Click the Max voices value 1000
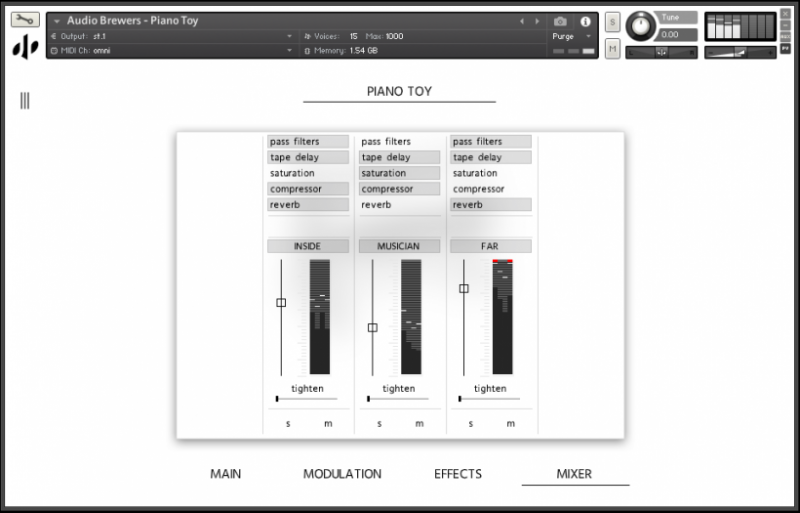Image resolution: width=800 pixels, height=513 pixels. point(394,36)
